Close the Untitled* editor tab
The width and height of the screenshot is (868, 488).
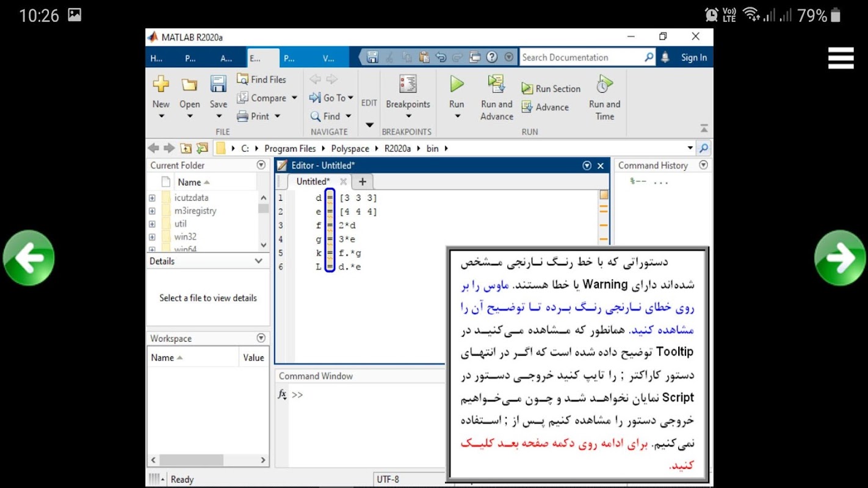pyautogui.click(x=343, y=181)
